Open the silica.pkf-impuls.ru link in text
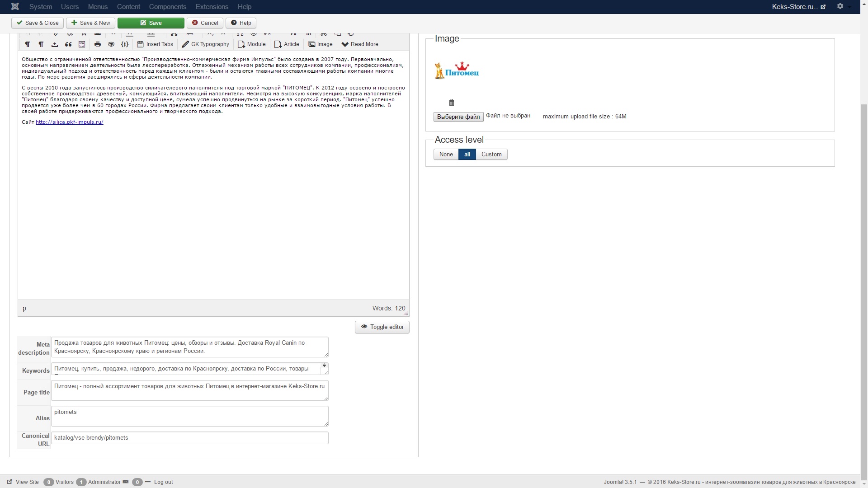 point(69,122)
